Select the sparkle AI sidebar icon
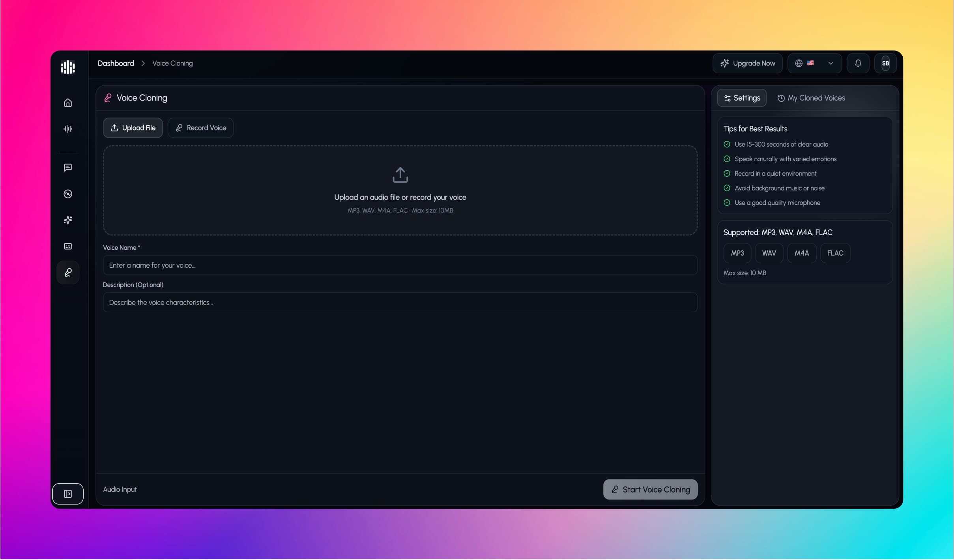Screen dimensions: 954x560 click(x=68, y=220)
